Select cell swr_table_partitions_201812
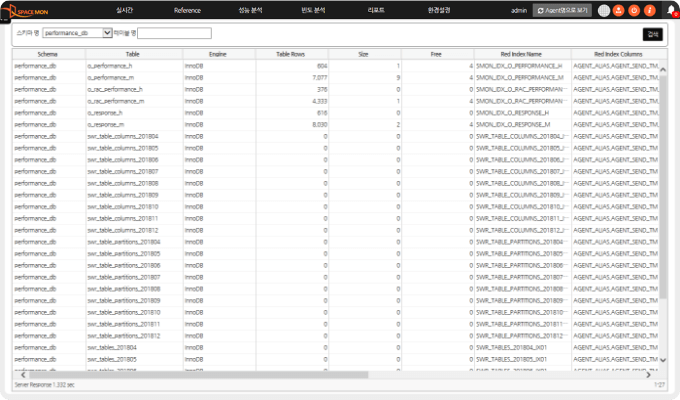 tap(134, 335)
